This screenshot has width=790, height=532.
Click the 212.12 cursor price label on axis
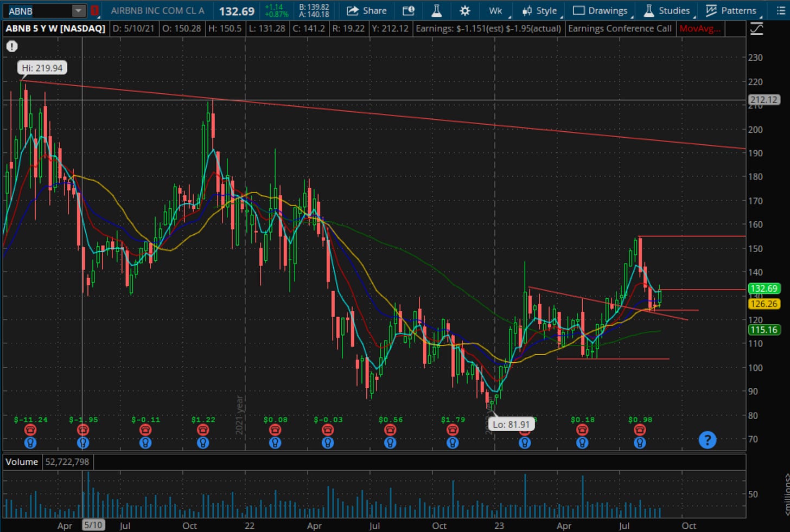[x=764, y=100]
